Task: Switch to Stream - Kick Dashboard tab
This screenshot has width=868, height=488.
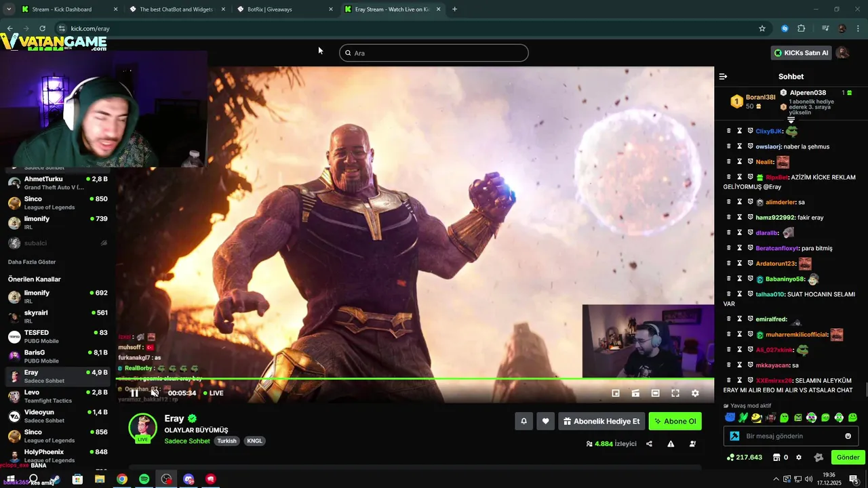Action: (68, 9)
